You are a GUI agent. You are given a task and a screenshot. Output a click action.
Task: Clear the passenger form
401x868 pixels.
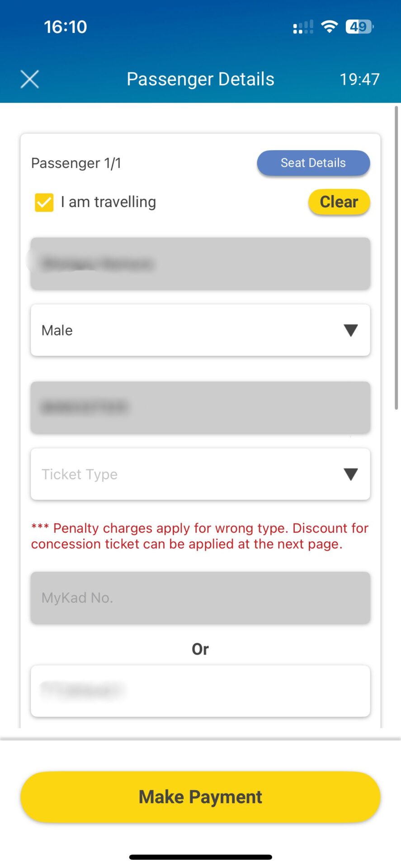[x=339, y=202]
